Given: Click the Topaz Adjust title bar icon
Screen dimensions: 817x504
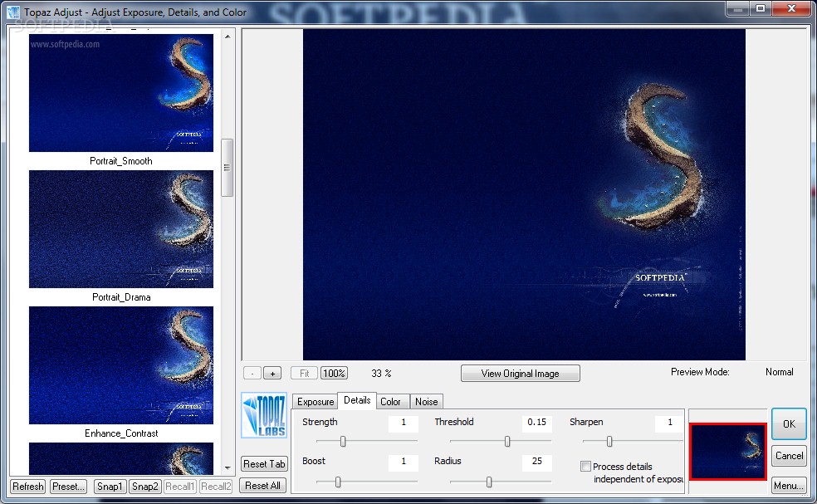Looking at the screenshot, I should [13, 12].
